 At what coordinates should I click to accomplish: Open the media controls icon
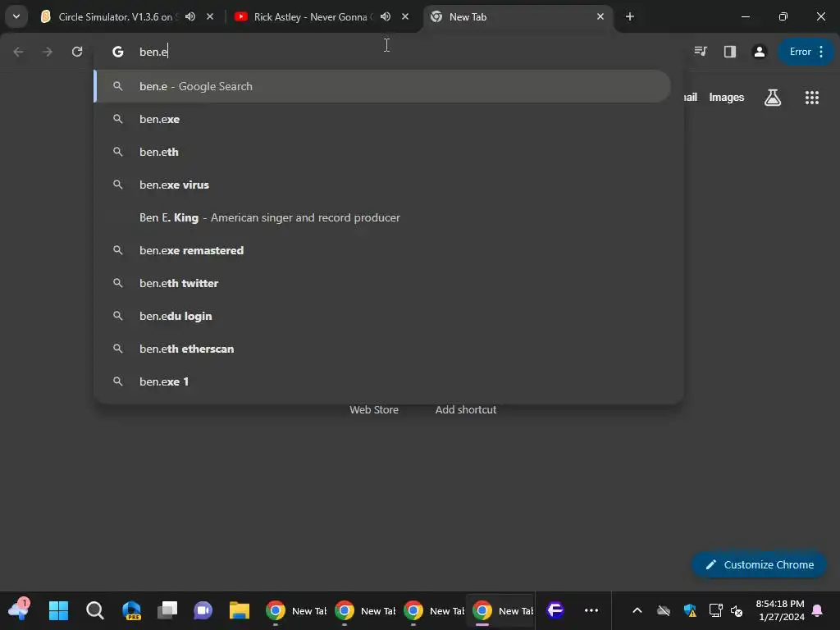[x=701, y=52]
